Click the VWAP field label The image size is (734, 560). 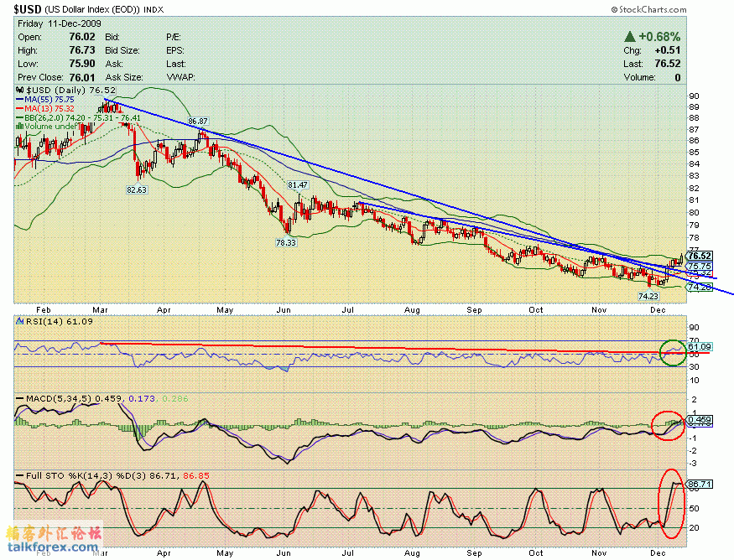click(x=180, y=77)
